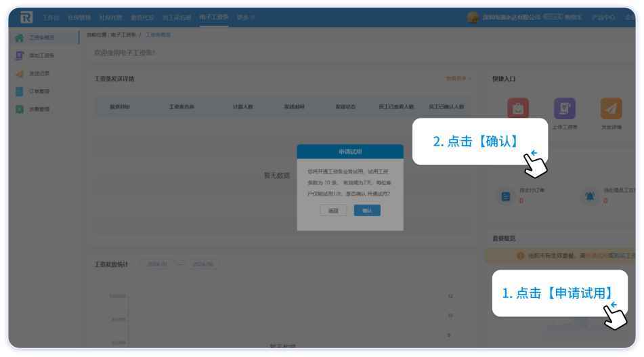
Task: Click the 申请试用 link in the notice
Action: pyautogui.click(x=597, y=255)
